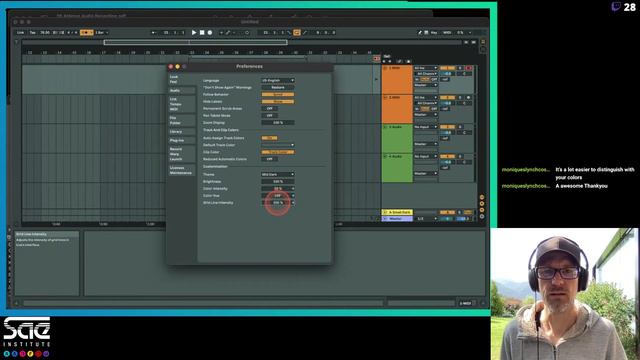Click the Brightness percentage slider
640x360 pixels.
pyautogui.click(x=278, y=181)
